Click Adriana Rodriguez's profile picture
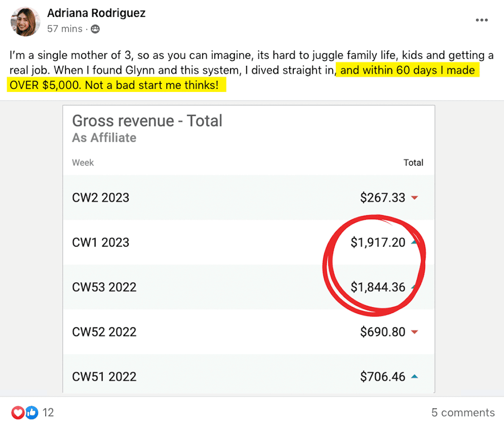This screenshot has width=504, height=426. tap(25, 21)
